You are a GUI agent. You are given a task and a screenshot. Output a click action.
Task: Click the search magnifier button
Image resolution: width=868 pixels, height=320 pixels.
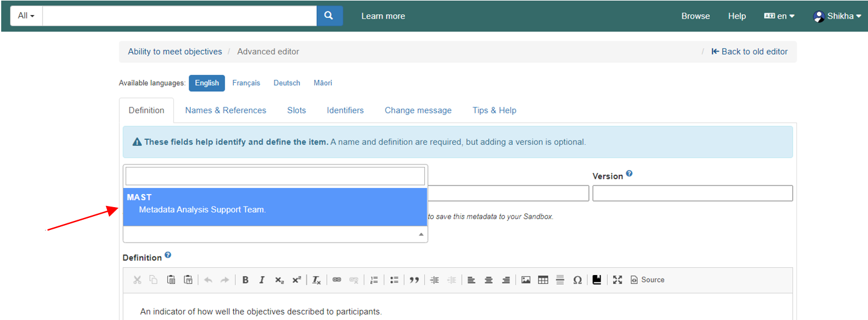click(x=329, y=16)
